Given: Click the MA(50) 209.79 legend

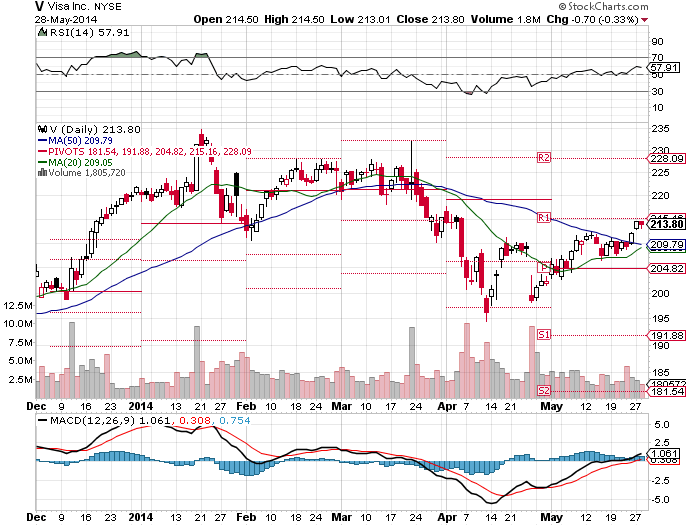Looking at the screenshot, I should 75,141.
